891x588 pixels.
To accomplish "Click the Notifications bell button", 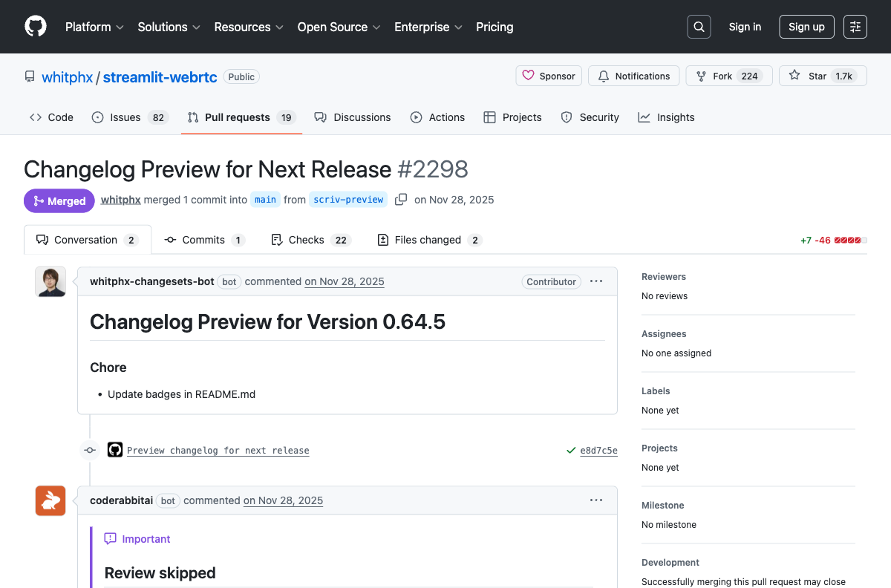I will coord(633,76).
